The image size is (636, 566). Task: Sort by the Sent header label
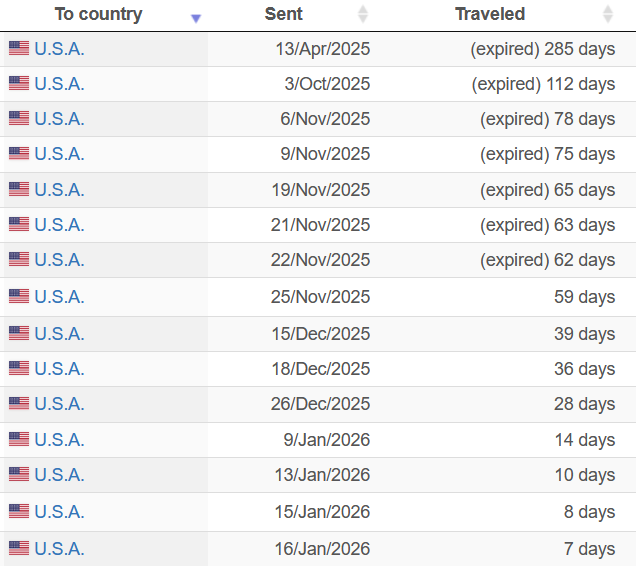point(284,14)
